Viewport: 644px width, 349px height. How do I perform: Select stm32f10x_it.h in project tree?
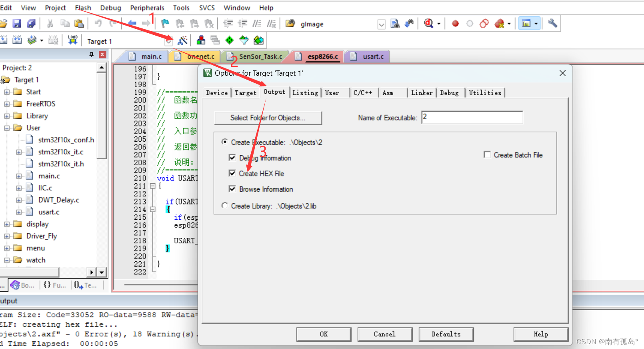[x=61, y=164]
